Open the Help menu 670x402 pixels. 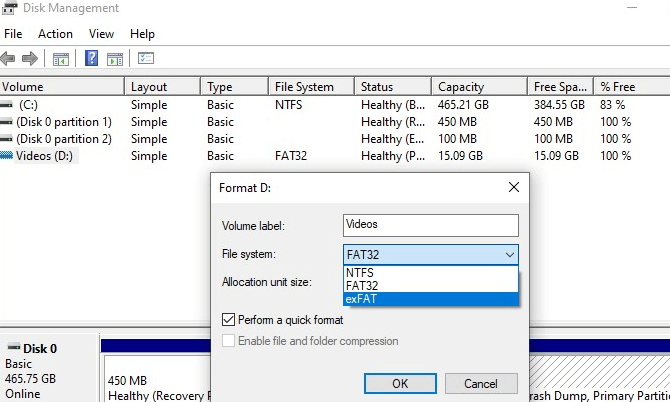click(x=142, y=34)
